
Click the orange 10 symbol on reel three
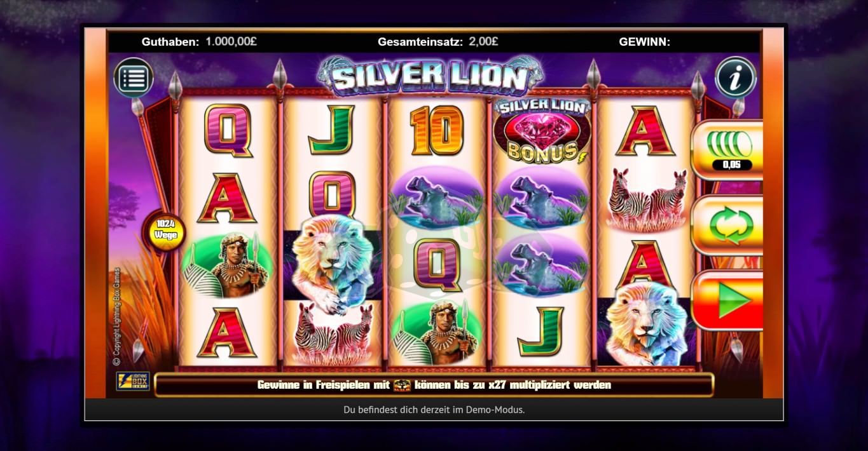tap(436, 130)
